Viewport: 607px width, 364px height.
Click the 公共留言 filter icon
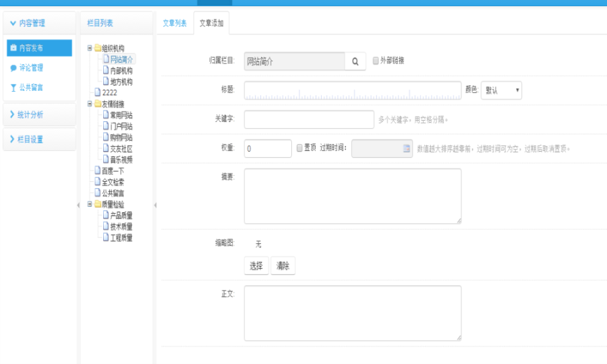13,88
